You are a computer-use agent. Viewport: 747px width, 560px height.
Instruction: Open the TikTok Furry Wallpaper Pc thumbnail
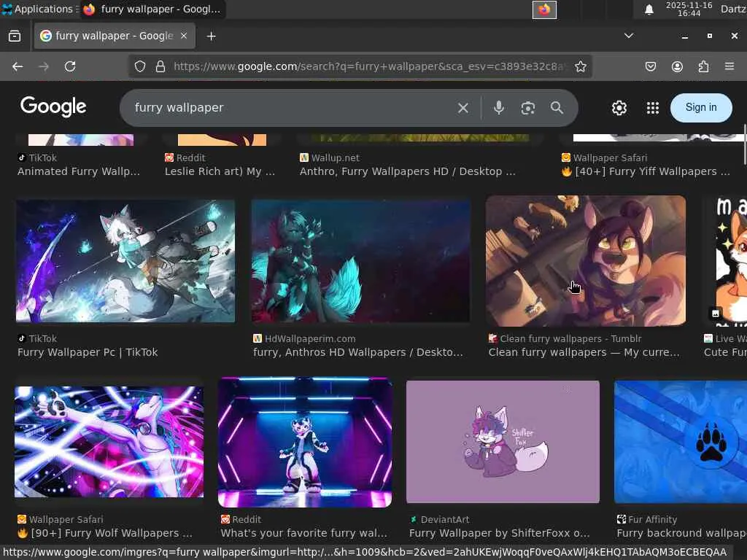click(x=125, y=262)
